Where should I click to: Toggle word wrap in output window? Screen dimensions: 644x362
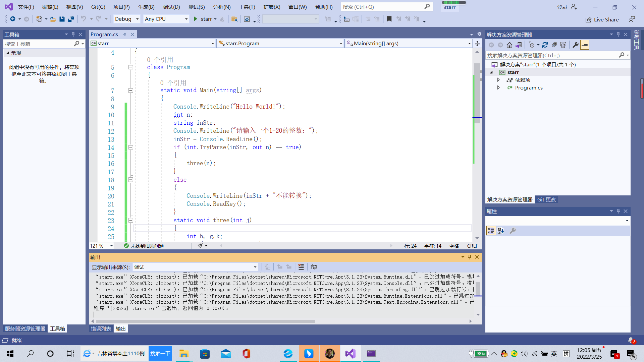(x=313, y=267)
